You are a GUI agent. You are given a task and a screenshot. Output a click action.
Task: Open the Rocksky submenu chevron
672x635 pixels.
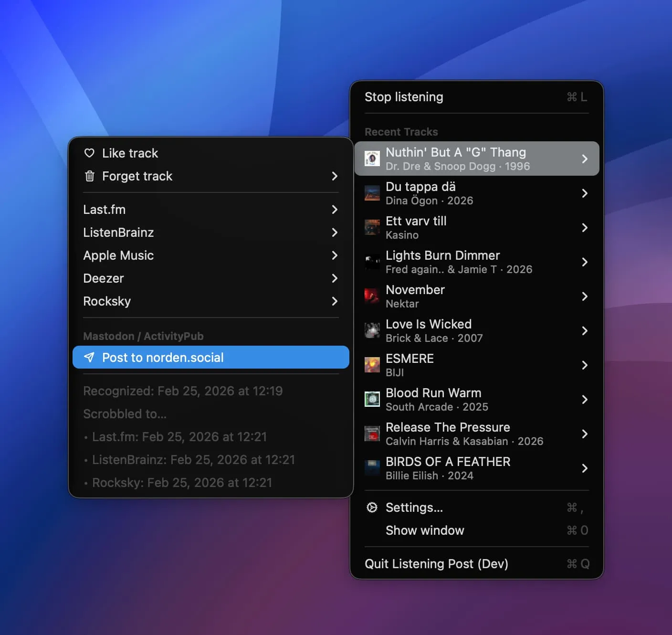click(x=335, y=301)
